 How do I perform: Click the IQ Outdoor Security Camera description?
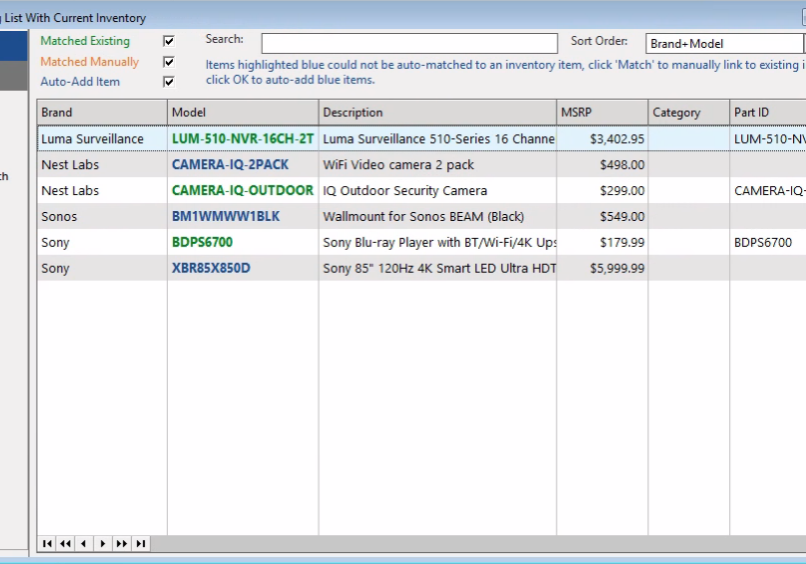pos(437,190)
